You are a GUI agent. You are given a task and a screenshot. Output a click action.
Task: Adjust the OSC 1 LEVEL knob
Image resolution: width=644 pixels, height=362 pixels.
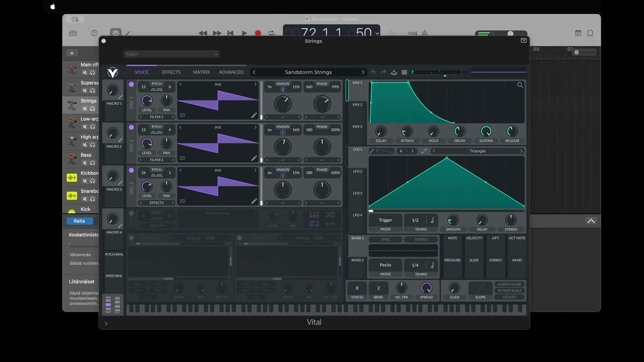pyautogui.click(x=147, y=100)
